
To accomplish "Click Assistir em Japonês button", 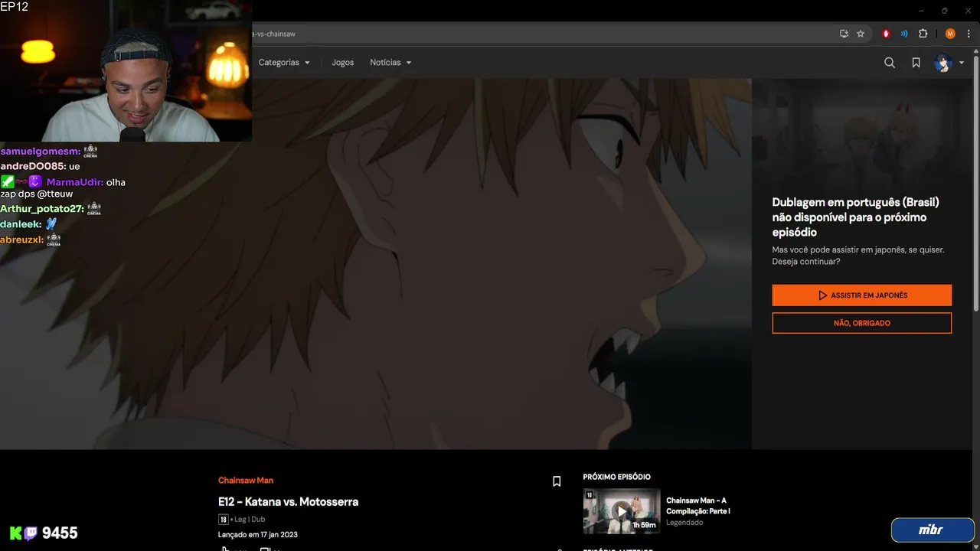I will pyautogui.click(x=861, y=295).
